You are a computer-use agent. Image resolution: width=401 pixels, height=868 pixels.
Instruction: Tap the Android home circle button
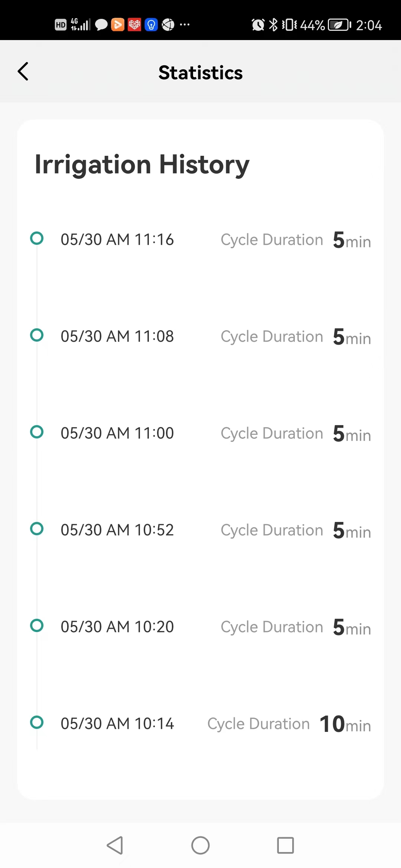point(200,845)
